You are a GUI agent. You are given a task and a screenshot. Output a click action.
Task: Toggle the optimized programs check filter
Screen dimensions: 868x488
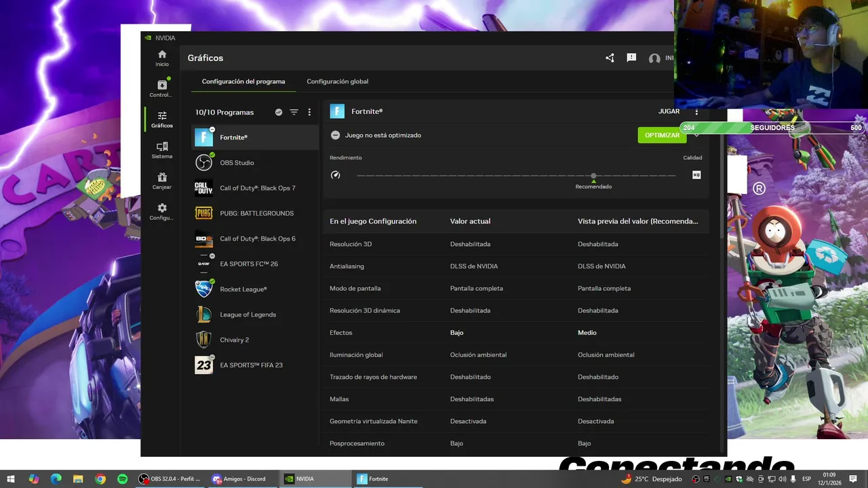click(x=279, y=112)
